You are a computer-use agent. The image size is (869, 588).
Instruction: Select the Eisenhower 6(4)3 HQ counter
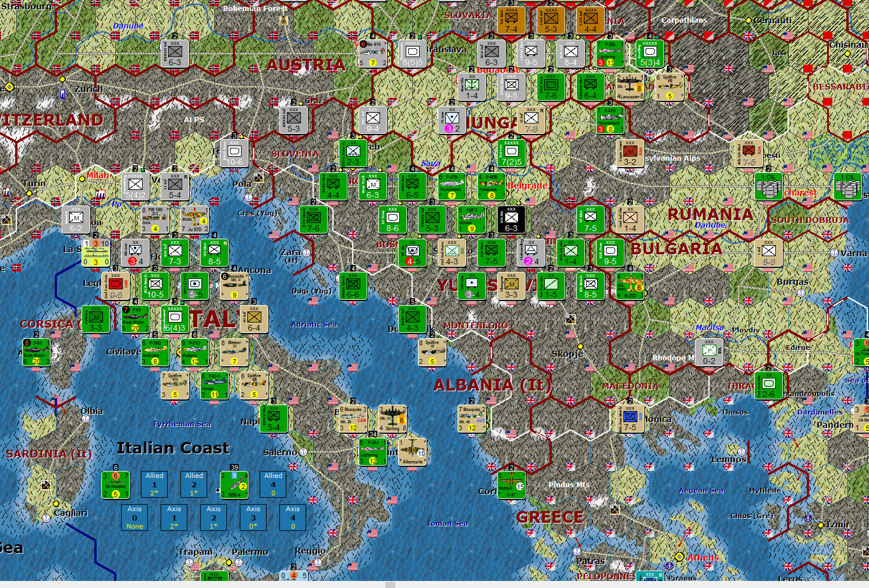pyautogui.click(x=175, y=319)
